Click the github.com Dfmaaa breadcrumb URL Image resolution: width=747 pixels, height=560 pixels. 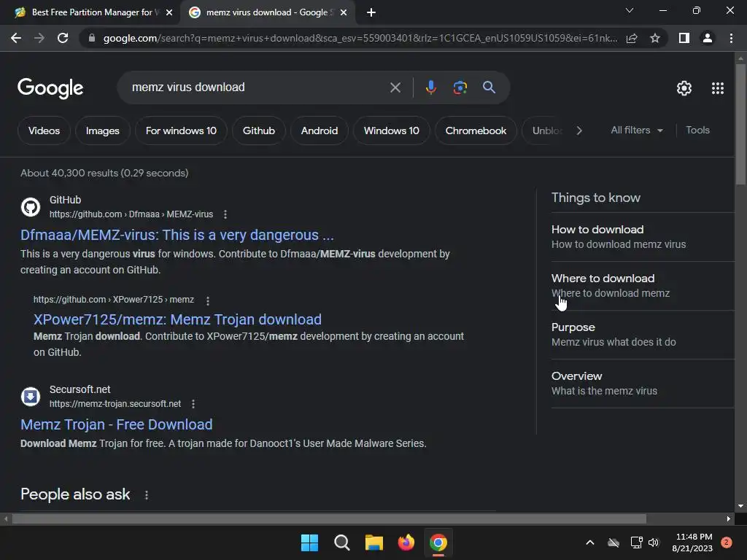[x=131, y=214]
